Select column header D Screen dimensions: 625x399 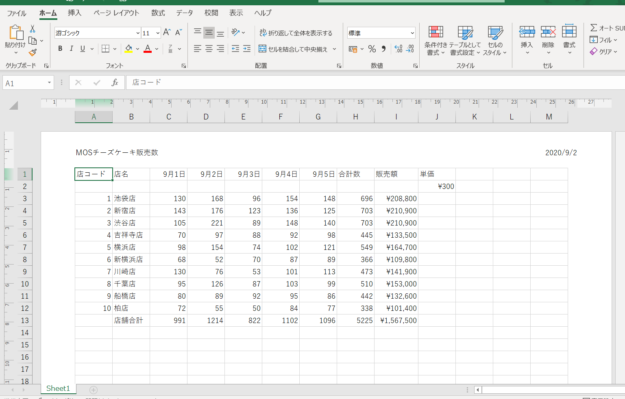click(x=206, y=117)
